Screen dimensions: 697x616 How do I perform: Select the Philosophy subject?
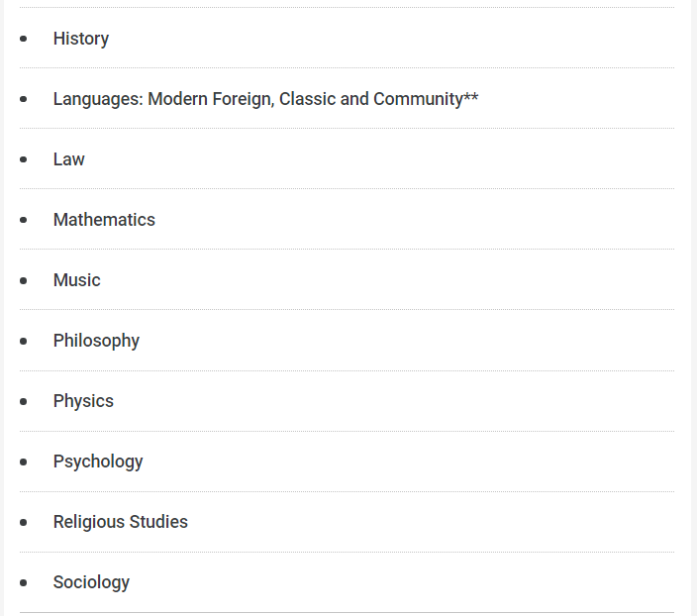(96, 341)
